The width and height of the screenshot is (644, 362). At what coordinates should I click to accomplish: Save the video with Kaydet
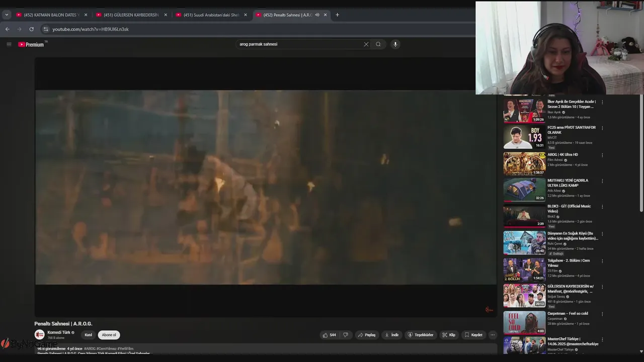(473, 335)
